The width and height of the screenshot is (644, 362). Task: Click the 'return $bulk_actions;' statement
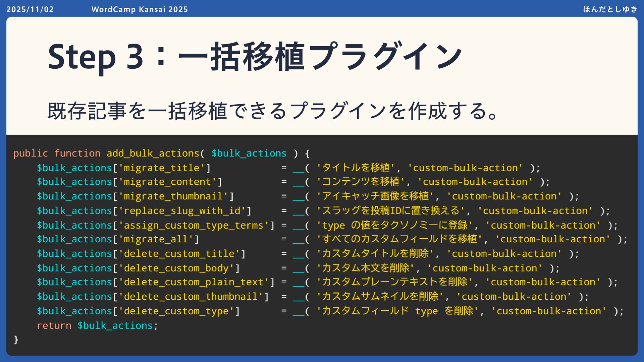(97, 325)
